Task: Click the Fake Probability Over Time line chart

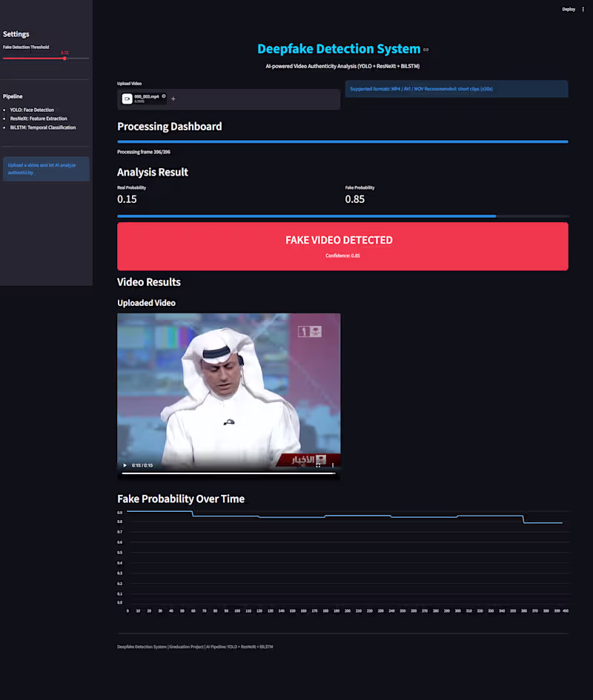Action: pos(342,561)
